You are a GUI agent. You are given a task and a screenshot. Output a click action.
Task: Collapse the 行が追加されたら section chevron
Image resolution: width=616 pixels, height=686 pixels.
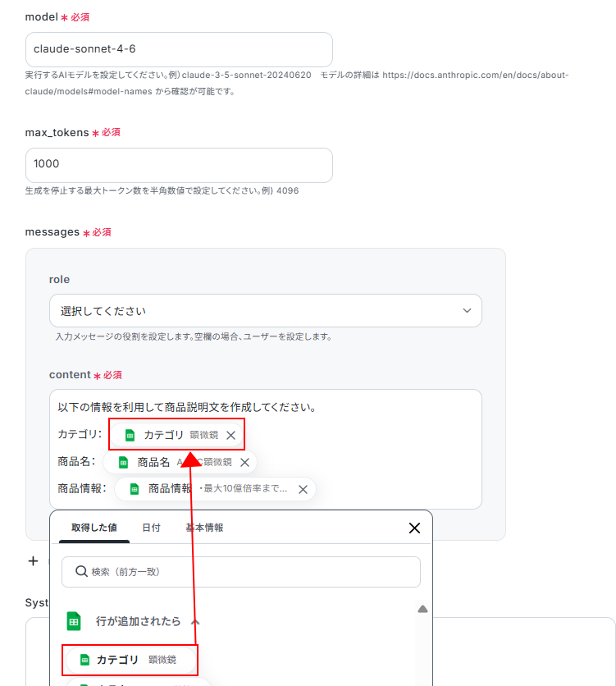[x=195, y=622]
